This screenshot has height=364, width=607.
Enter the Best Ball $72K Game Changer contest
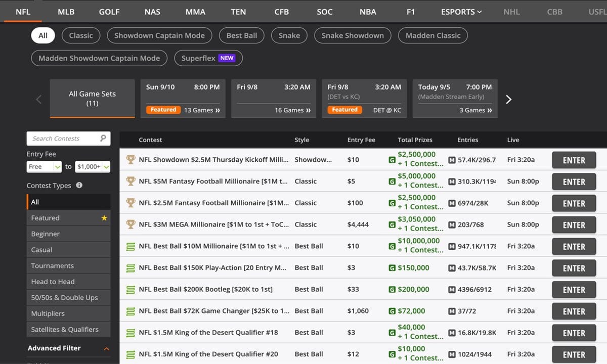[x=574, y=311]
